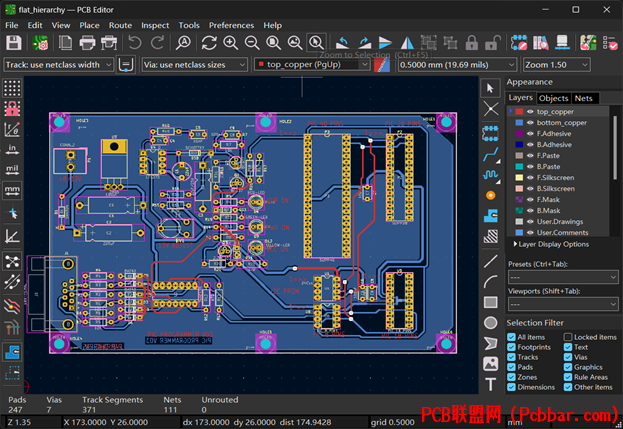The height and width of the screenshot is (429, 623).
Task: Click the Print icon
Action: 87,43
